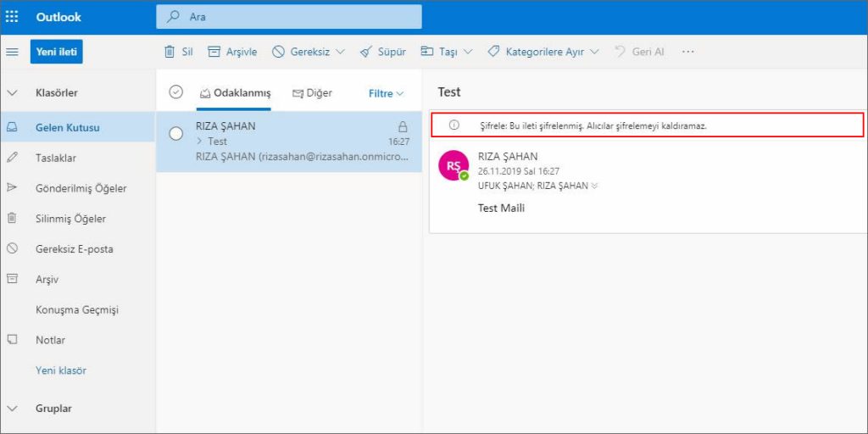
Task: Click the Gereksiz E-posta blocked icon
Action: coord(12,248)
